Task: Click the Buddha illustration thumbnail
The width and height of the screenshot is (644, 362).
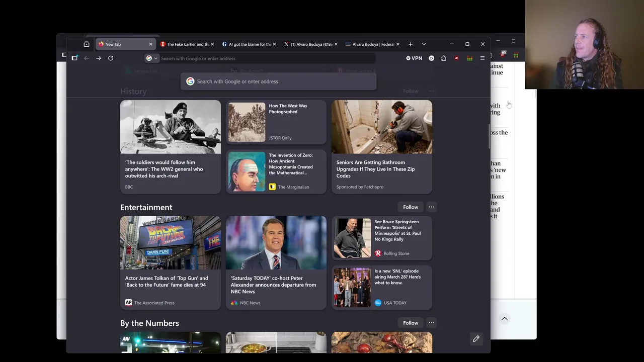Action: pos(247,171)
